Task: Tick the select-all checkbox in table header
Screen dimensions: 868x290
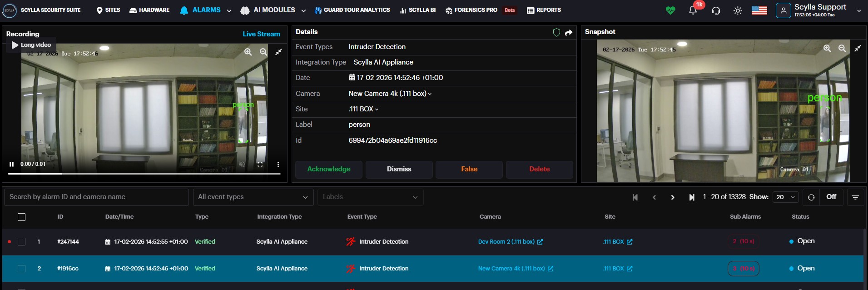Action: point(21,217)
